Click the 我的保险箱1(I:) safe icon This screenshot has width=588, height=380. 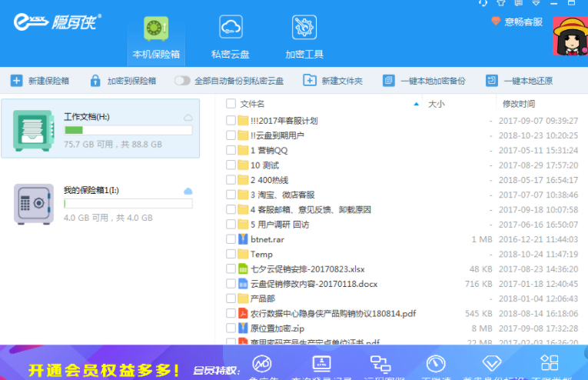coord(34,204)
